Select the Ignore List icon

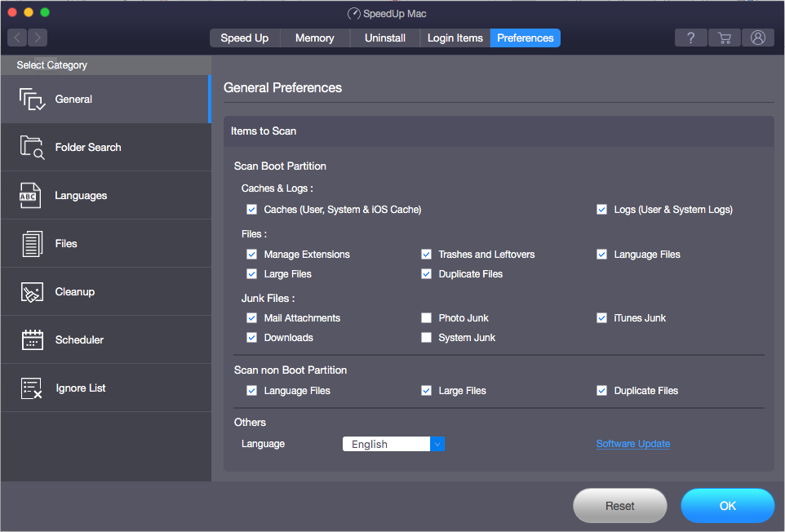click(32, 388)
